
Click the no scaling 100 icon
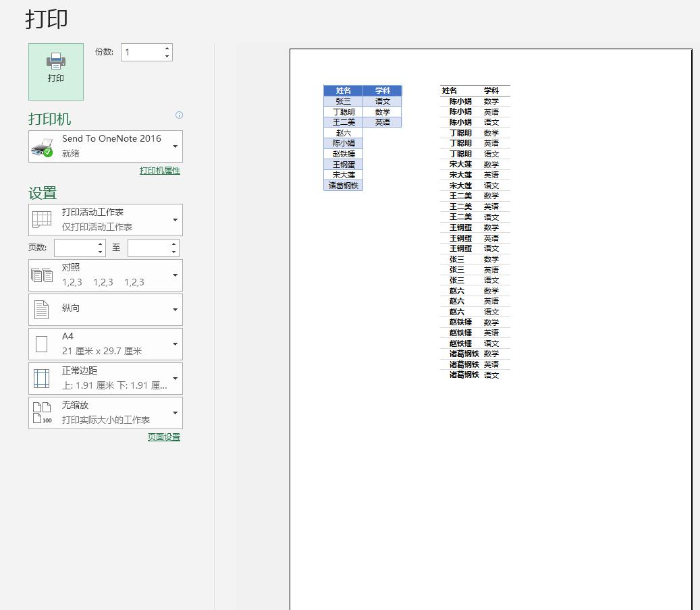(43, 413)
